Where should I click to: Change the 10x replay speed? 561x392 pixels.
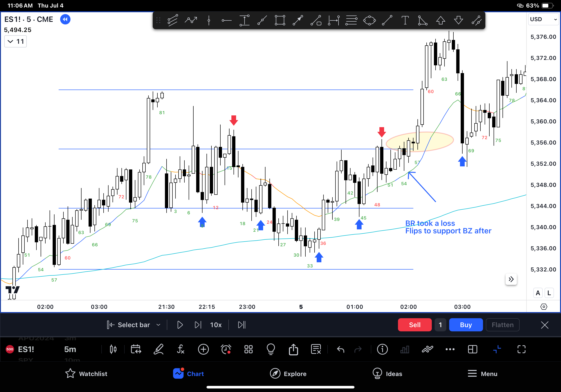tap(216, 325)
